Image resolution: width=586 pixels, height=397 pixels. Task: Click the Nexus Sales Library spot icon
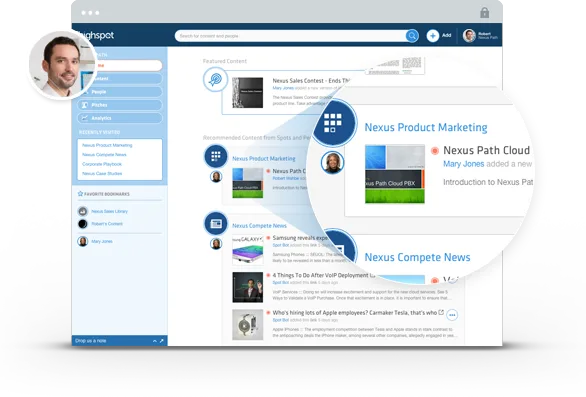pyautogui.click(x=83, y=211)
